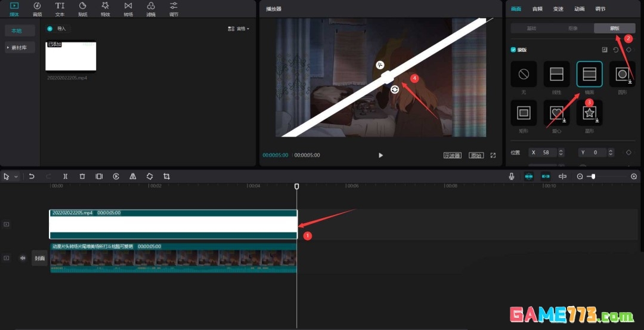Viewport: 644px width, 330px height.
Task: Click the microphone record voiceover icon
Action: pyautogui.click(x=512, y=176)
